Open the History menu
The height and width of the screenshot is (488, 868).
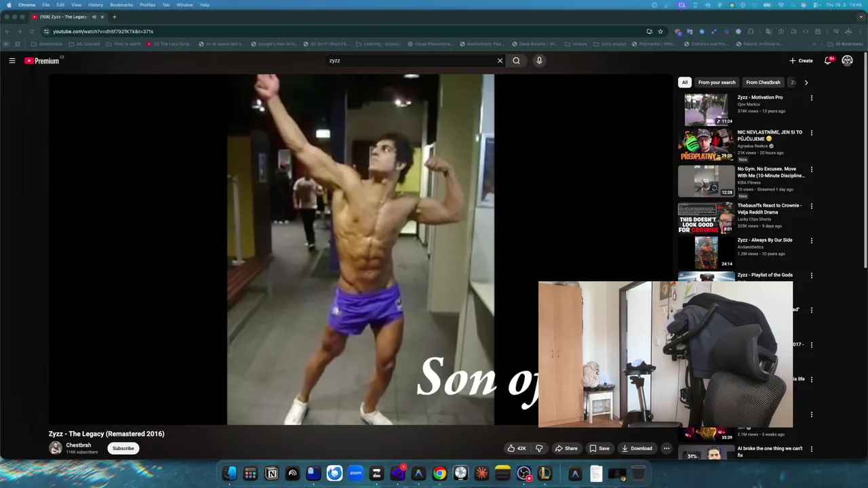pyautogui.click(x=96, y=5)
